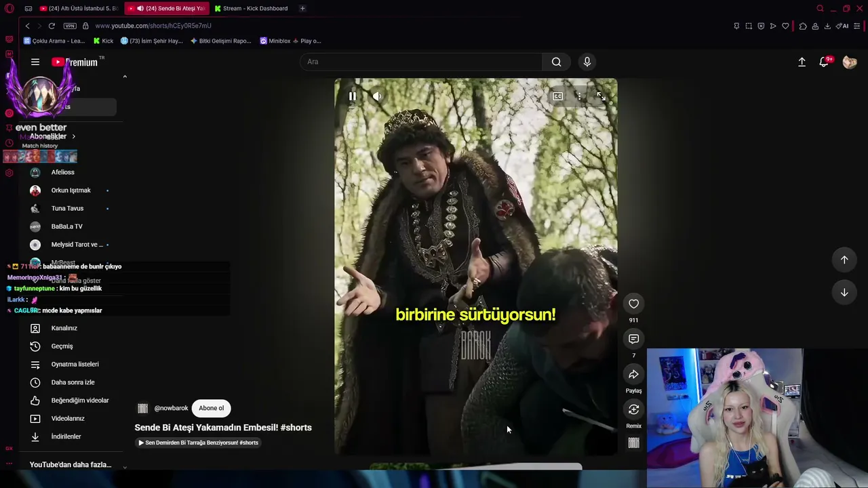Screen dimensions: 868x488
Task: Open the comments on this Short
Action: (633, 339)
